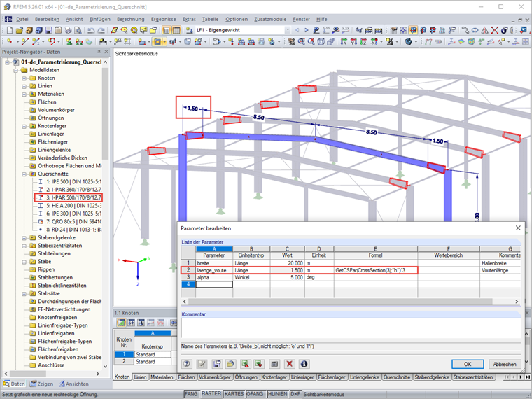
Task: Switch to the Querschnitte table tab
Action: (397, 377)
